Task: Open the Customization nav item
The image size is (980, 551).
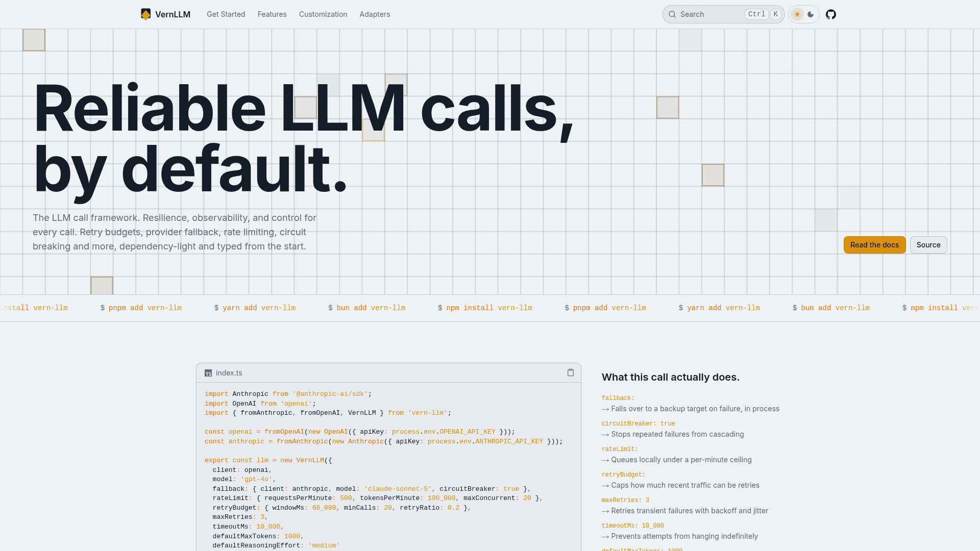Action: [323, 14]
